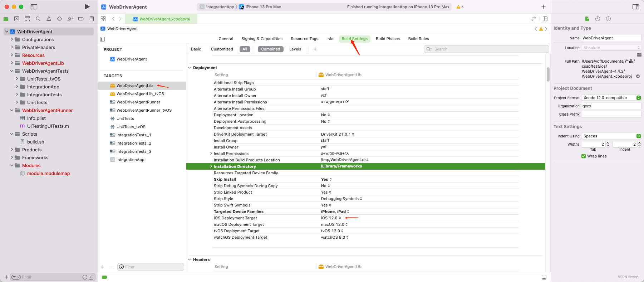Toggle recent files filter in navigator
644x282 pixels.
[x=85, y=277]
